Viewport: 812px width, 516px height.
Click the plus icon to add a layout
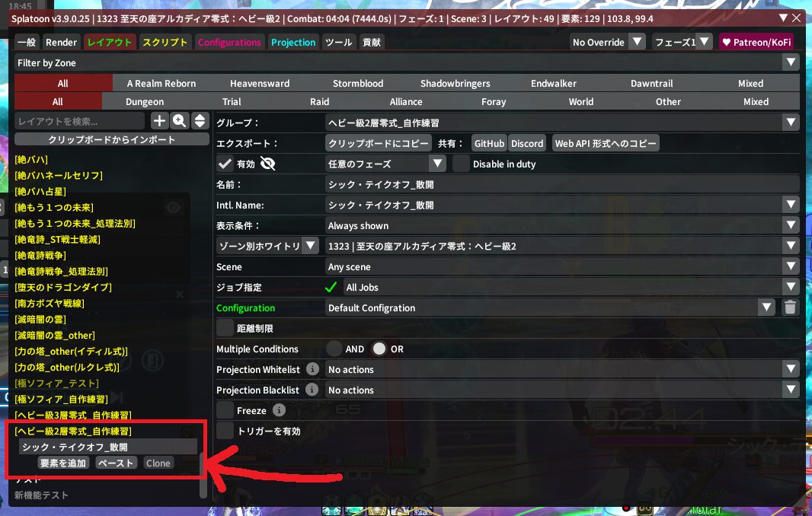pyautogui.click(x=159, y=121)
